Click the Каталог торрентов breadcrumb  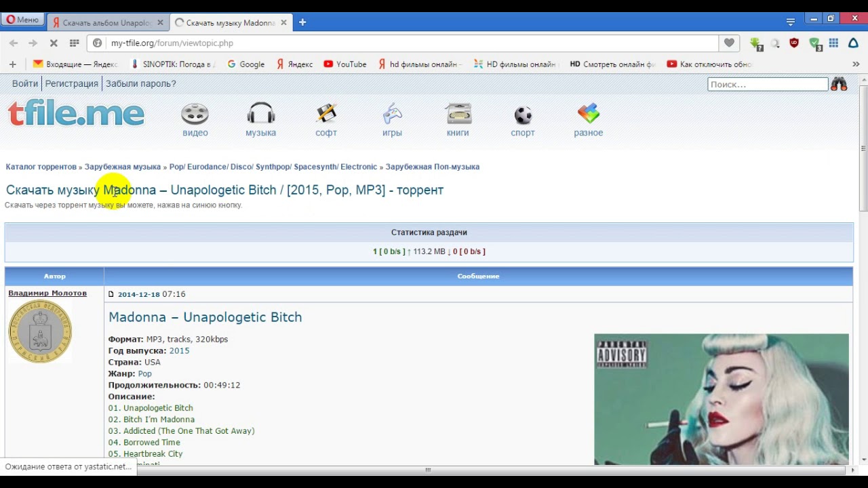[x=41, y=167]
